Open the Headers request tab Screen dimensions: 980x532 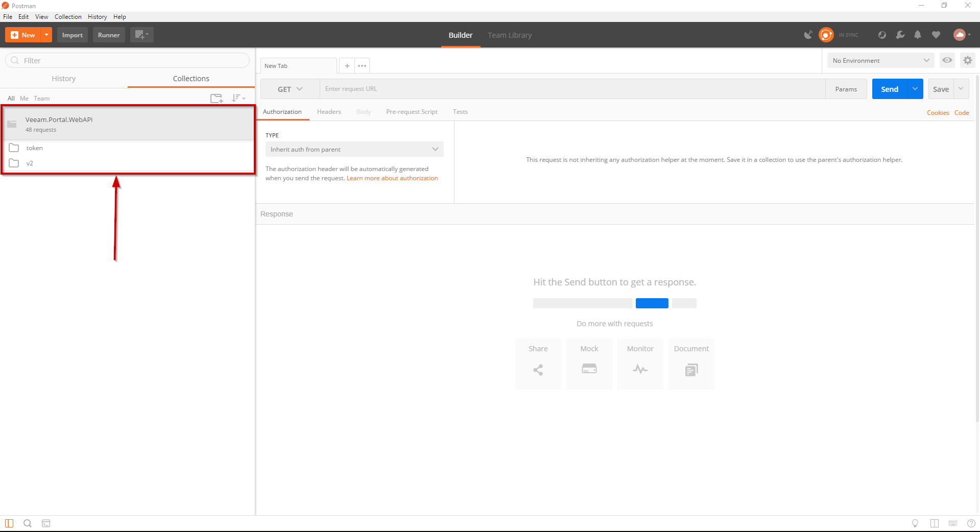click(x=329, y=112)
